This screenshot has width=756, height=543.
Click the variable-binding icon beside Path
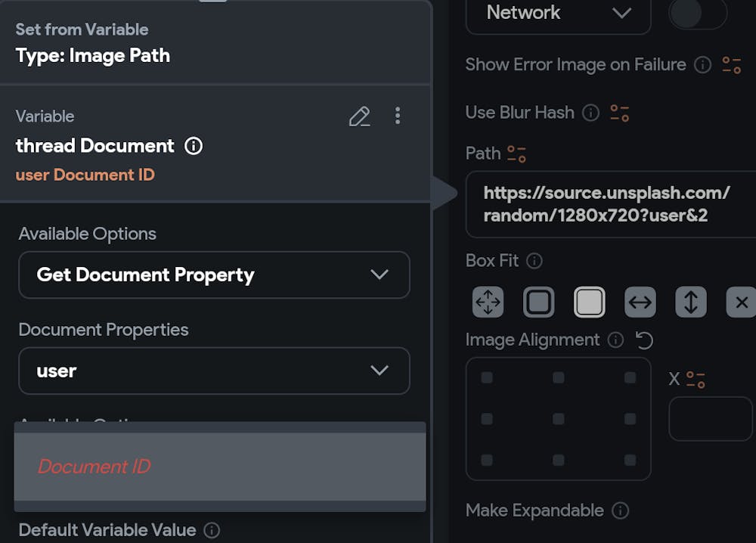(x=517, y=154)
